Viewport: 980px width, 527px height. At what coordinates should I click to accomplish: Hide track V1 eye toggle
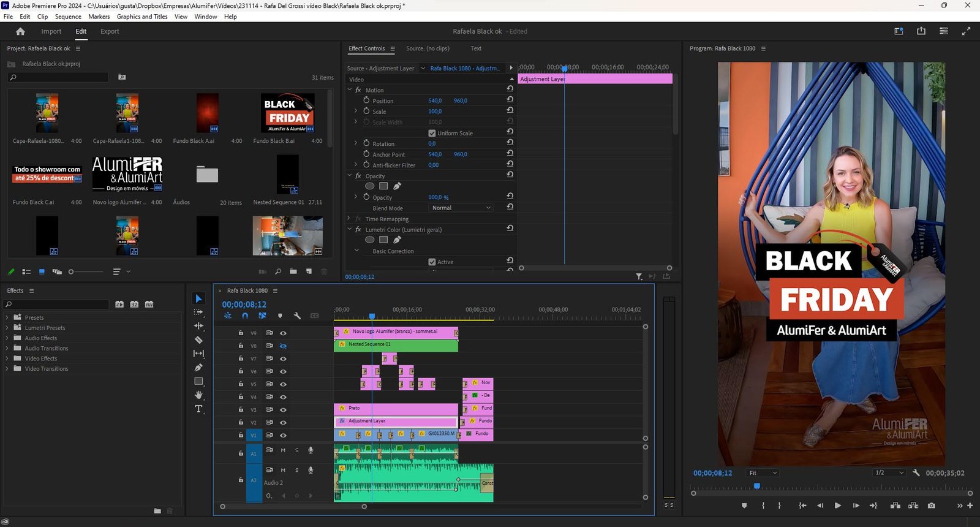pyautogui.click(x=283, y=435)
